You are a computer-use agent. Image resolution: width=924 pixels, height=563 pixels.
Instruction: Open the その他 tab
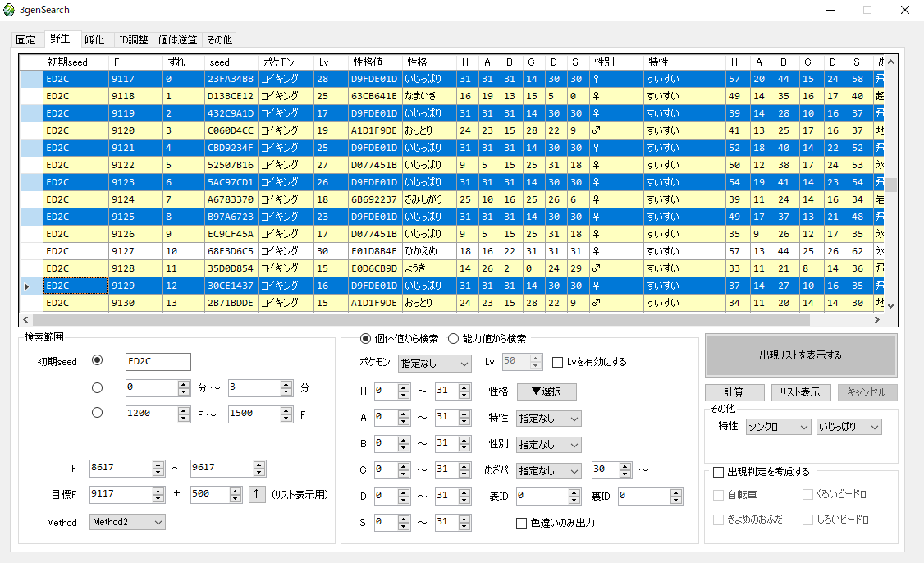[219, 39]
